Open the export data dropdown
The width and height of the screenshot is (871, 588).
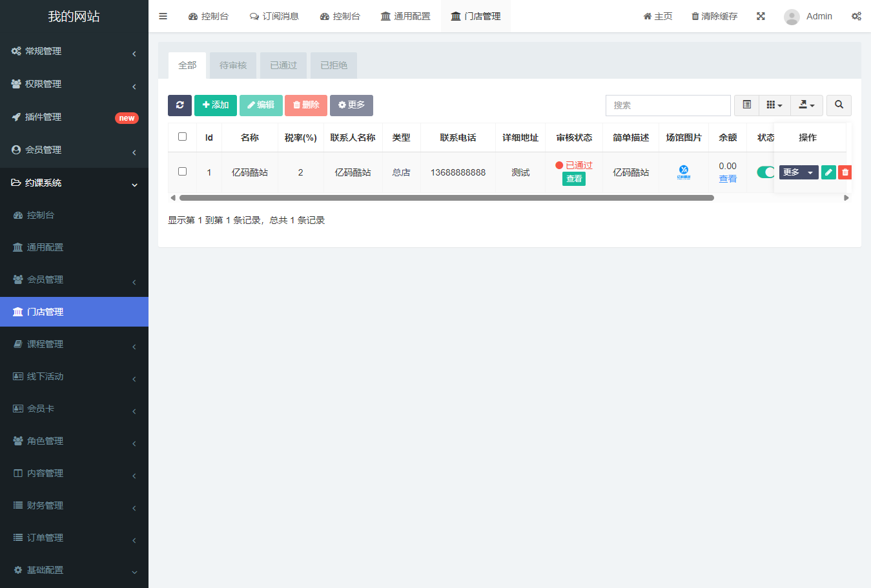806,105
